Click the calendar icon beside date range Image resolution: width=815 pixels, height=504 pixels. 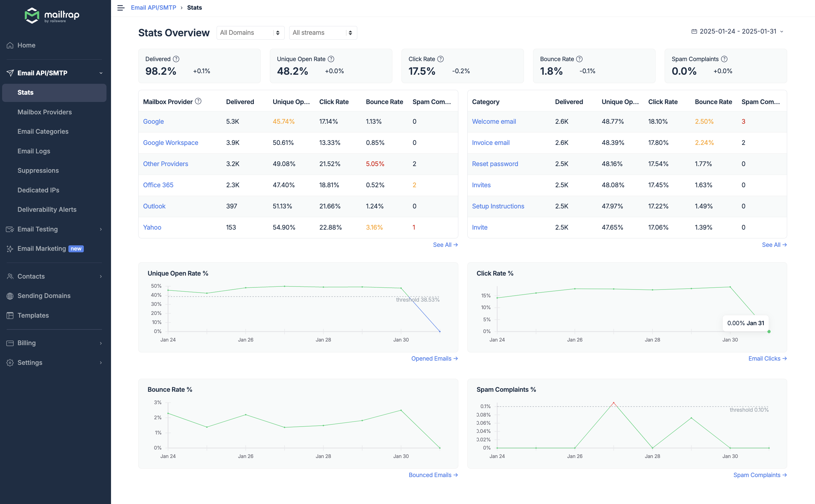point(694,31)
